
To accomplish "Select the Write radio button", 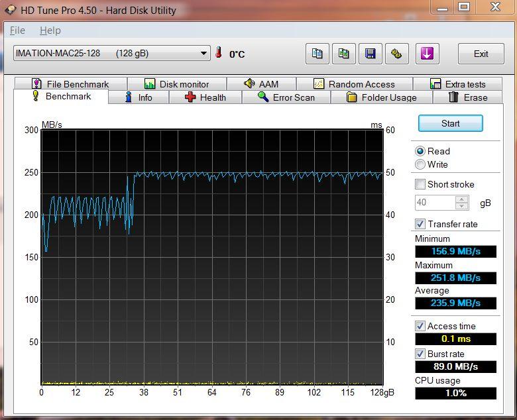I will point(420,164).
